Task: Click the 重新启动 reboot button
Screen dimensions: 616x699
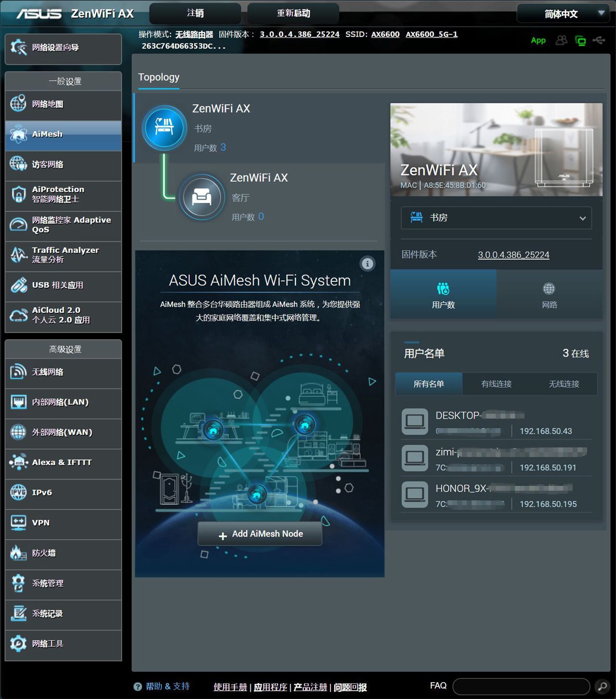Action: coord(293,13)
